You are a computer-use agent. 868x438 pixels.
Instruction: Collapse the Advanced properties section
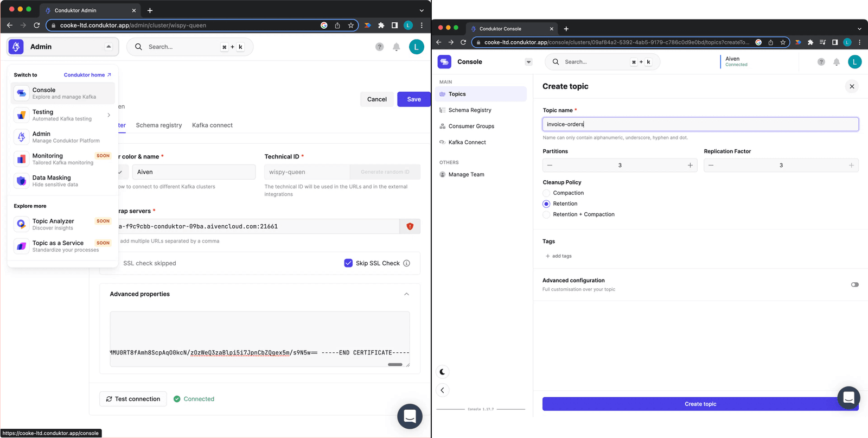point(406,294)
